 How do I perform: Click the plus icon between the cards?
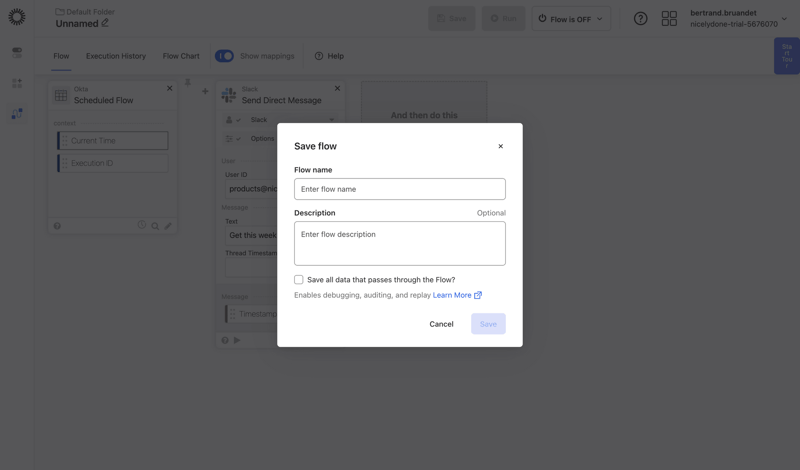coord(205,91)
